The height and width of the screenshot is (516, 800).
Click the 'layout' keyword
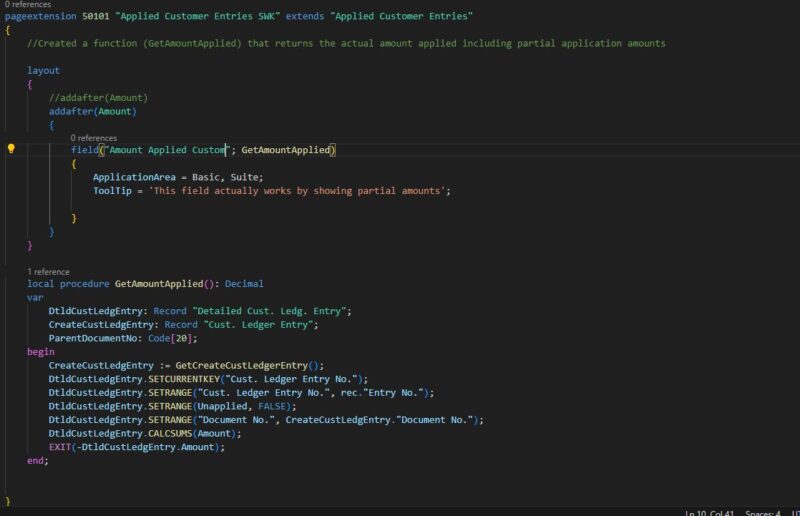click(x=43, y=70)
